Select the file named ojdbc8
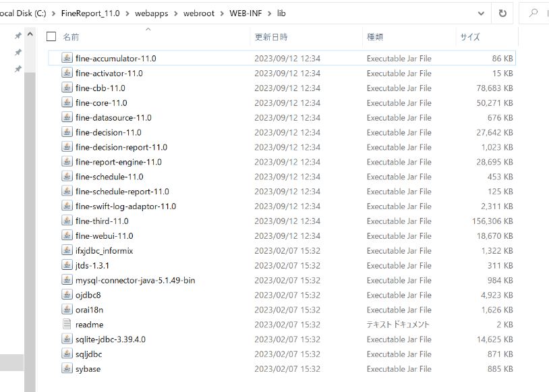549x392 pixels. [88, 295]
